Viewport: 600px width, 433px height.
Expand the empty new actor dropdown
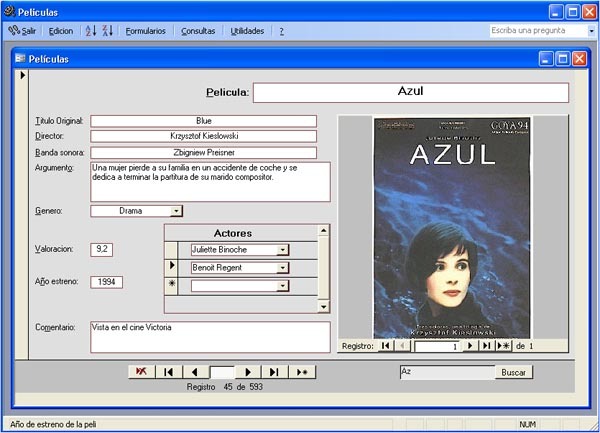(282, 286)
